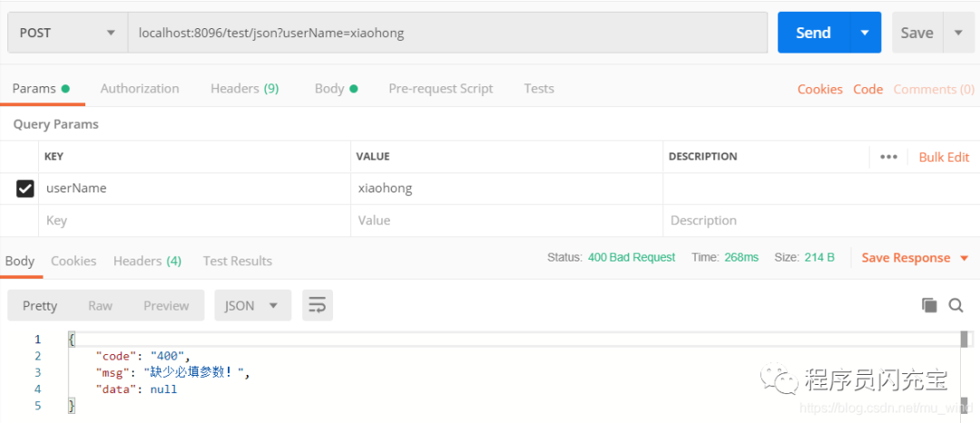The height and width of the screenshot is (423, 980).
Task: Open the Save Response dropdown
Action: pos(915,258)
